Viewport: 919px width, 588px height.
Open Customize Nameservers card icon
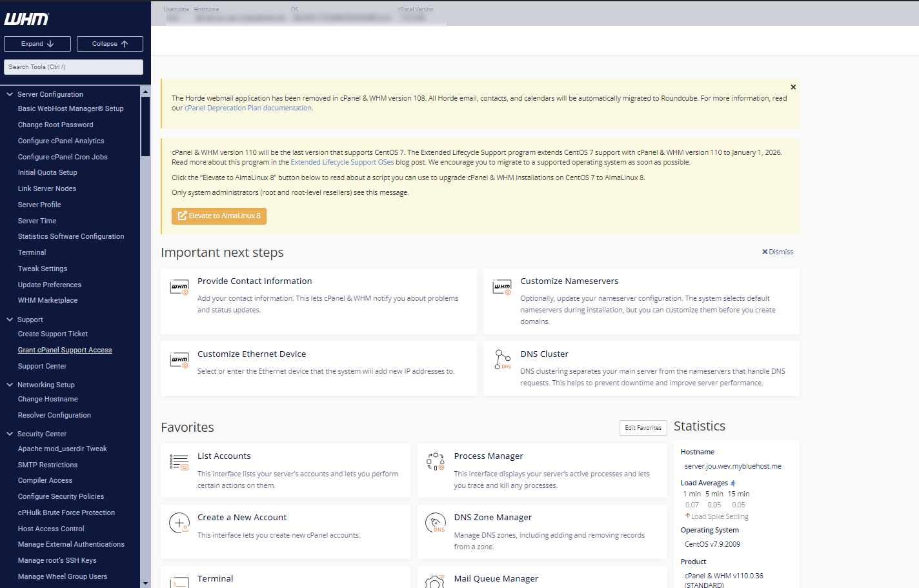502,288
